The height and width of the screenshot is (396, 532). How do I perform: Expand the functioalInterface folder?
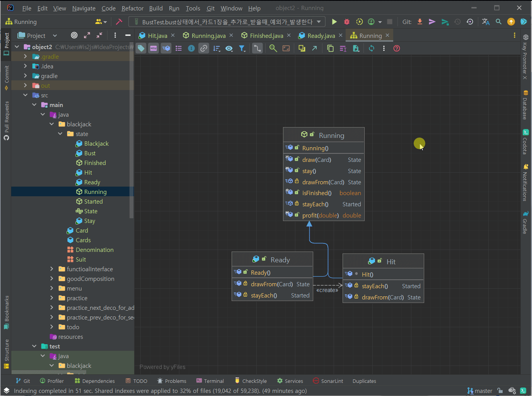coord(52,269)
